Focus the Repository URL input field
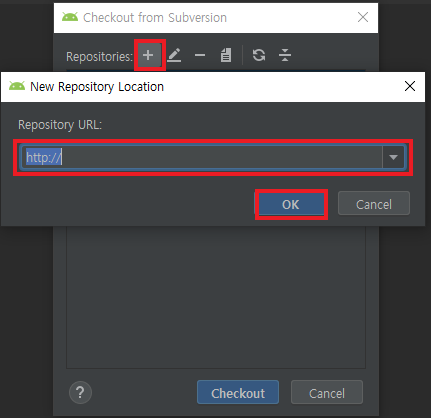The width and height of the screenshot is (431, 418). click(203, 157)
